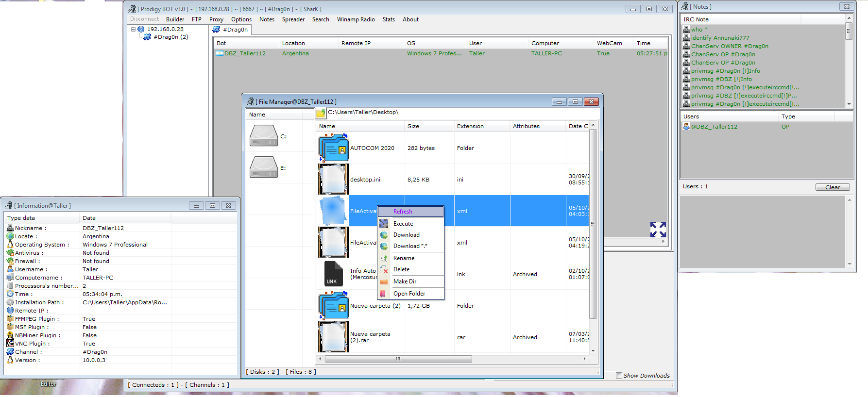
Task: Select the E: drive icon
Action: (264, 167)
